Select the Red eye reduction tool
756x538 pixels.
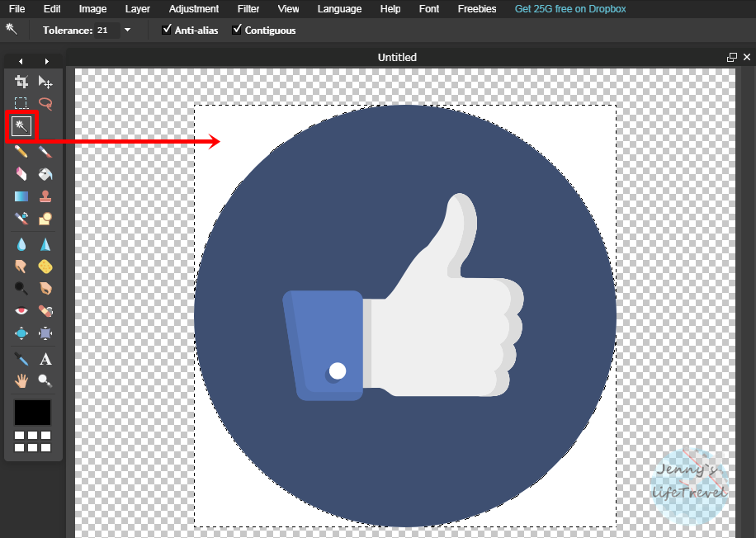21,311
